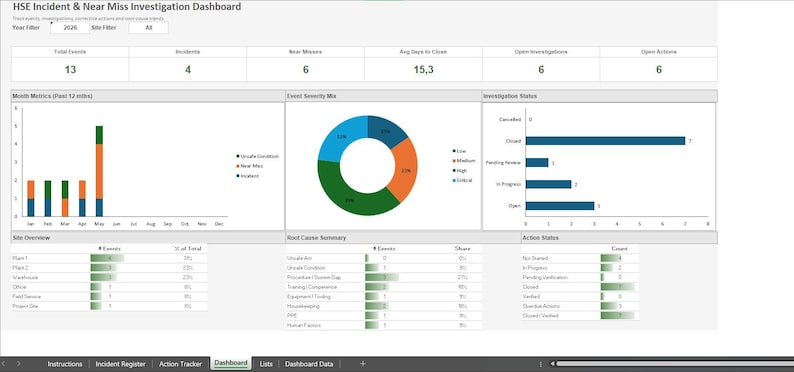The width and height of the screenshot is (794, 372).
Task: Select the Open bar in Investigation Status
Action: (x=560, y=206)
